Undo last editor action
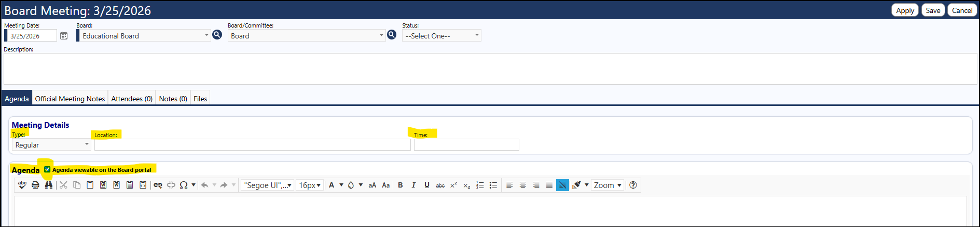The width and height of the screenshot is (980, 227). click(x=205, y=185)
